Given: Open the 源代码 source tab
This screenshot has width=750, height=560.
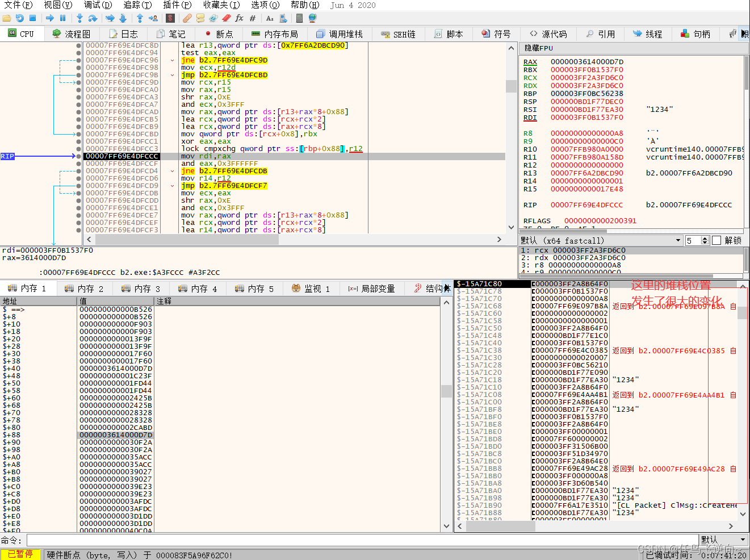Looking at the screenshot, I should click(x=548, y=34).
